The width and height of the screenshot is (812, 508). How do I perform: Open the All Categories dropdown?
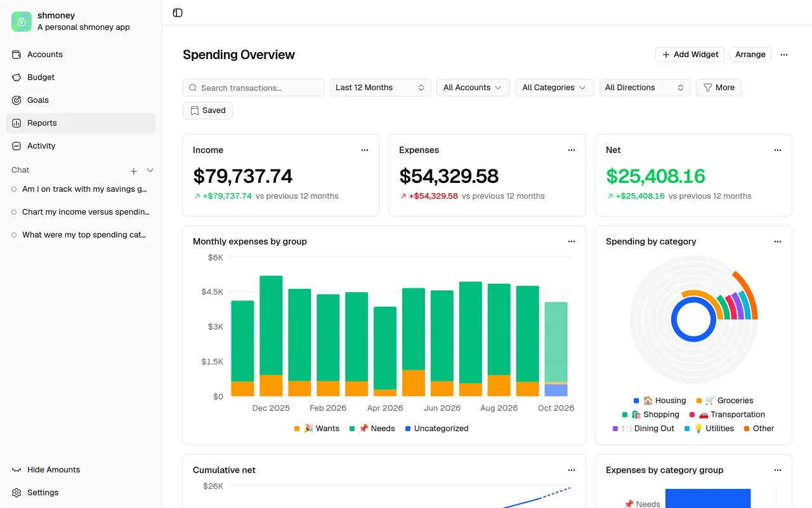[x=554, y=88]
